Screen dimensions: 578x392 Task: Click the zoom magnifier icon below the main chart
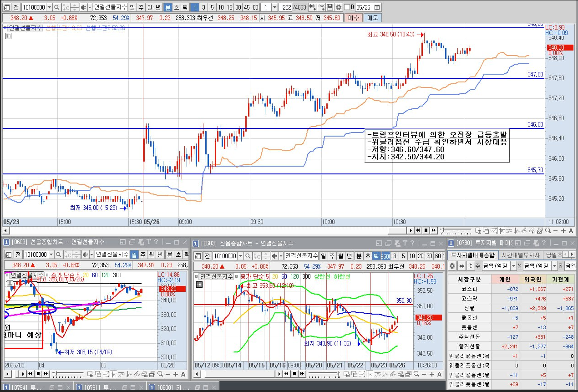tap(548, 231)
